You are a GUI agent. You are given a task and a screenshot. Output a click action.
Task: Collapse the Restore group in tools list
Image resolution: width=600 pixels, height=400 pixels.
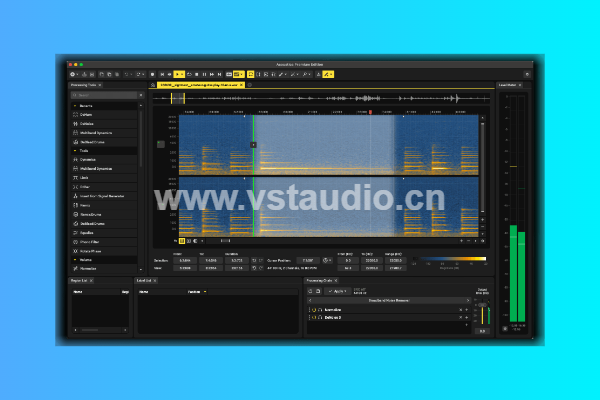[x=75, y=106]
